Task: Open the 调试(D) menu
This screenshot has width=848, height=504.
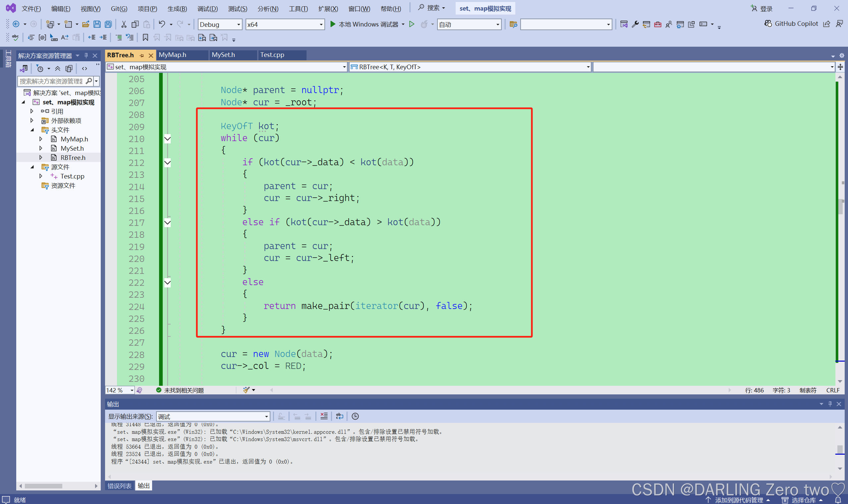Action: click(207, 9)
